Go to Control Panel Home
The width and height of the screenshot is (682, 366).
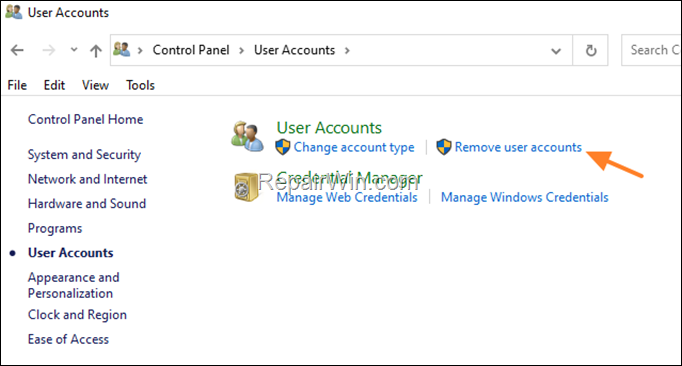click(x=85, y=119)
